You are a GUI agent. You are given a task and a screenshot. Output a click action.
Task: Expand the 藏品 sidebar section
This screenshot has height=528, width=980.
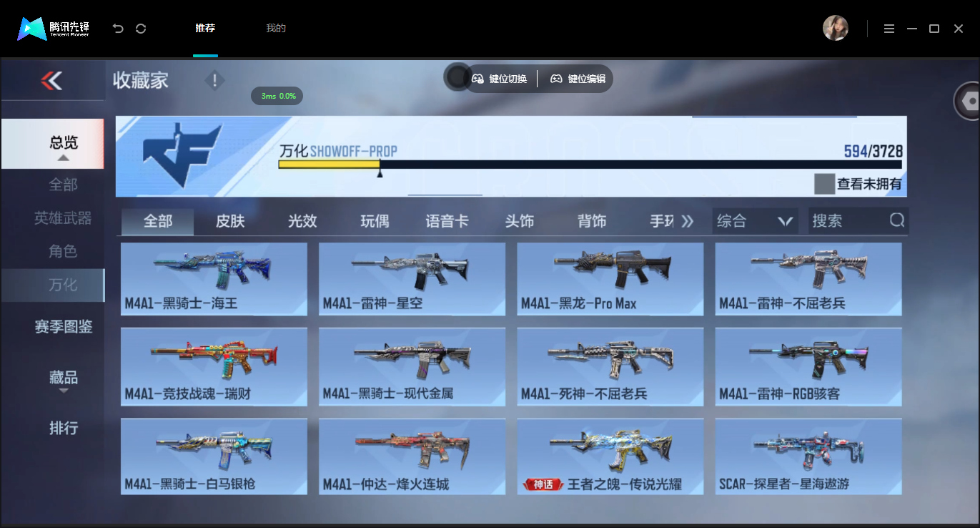point(63,380)
